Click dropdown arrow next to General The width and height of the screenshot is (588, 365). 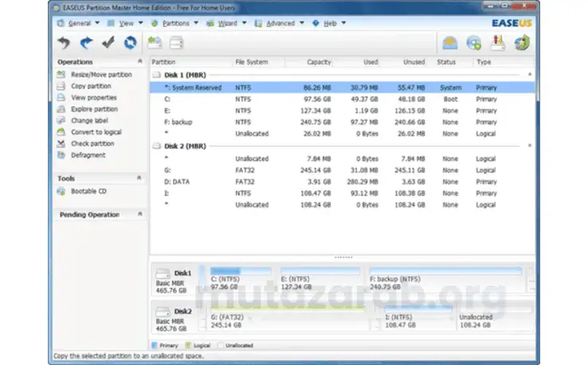point(97,23)
